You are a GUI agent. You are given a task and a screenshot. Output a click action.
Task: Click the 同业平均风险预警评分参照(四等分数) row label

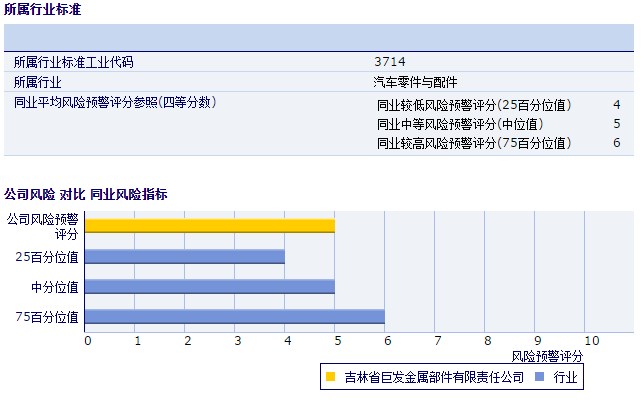click(115, 102)
